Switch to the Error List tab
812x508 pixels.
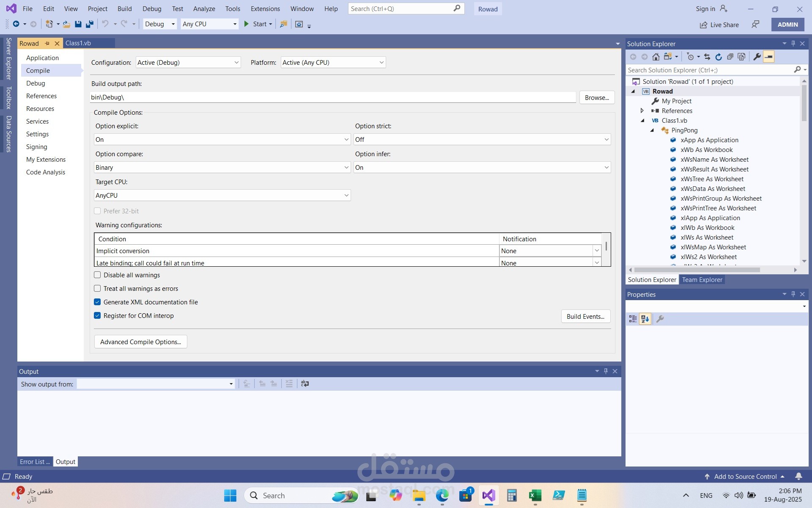35,461
